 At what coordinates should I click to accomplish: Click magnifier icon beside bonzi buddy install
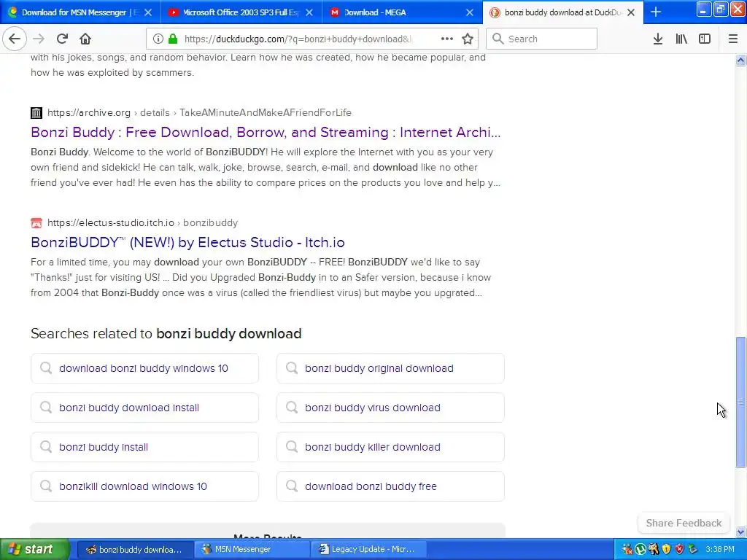pos(46,447)
